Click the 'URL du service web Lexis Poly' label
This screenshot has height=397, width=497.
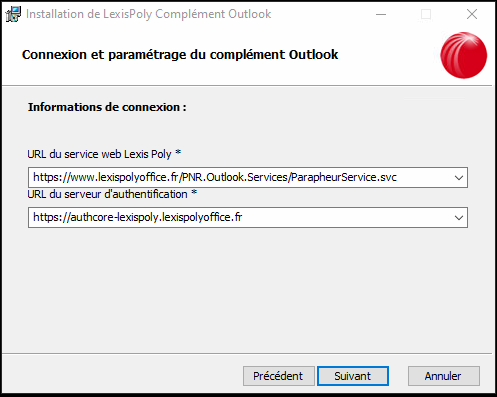99,154
